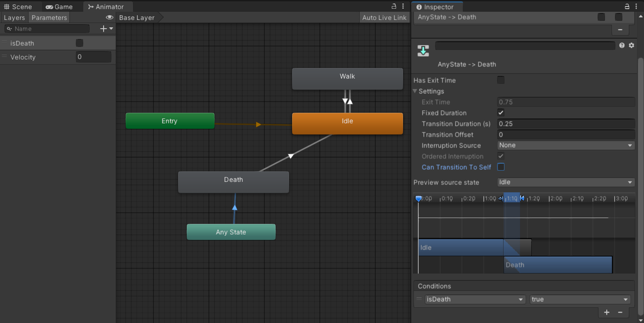Select the Any State node
The width and height of the screenshot is (644, 323).
[231, 232]
